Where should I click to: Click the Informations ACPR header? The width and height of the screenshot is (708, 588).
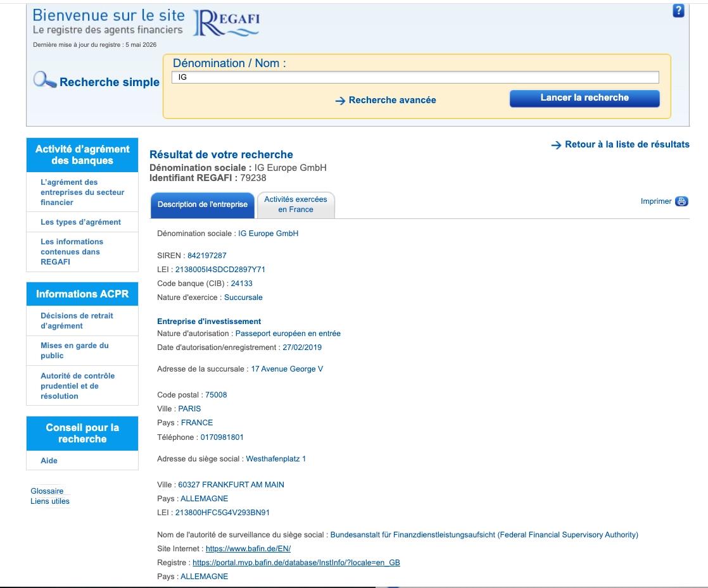82,294
